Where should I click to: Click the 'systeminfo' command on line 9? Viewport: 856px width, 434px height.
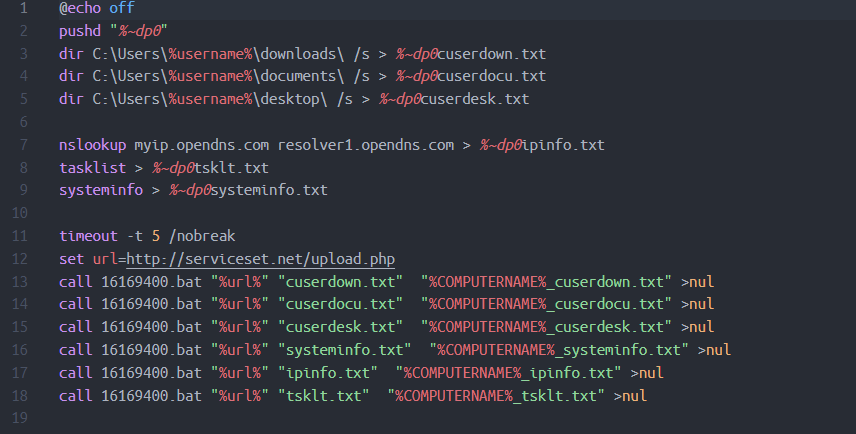point(101,190)
